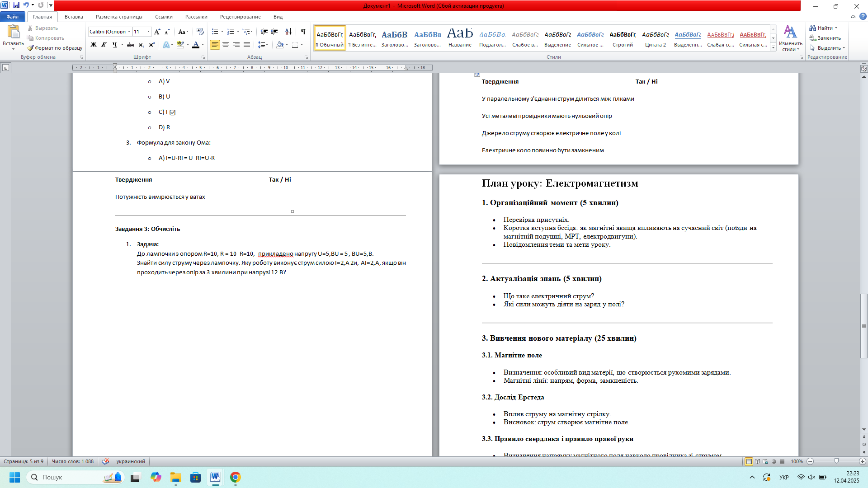Open the Файл tab
The image size is (868, 488).
pos(13,17)
